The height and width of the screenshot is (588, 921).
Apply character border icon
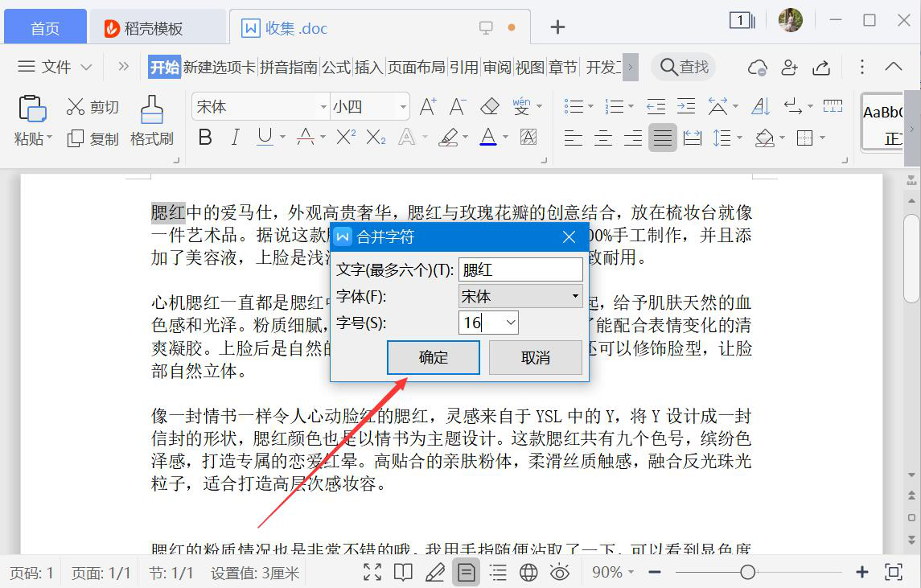(x=528, y=138)
